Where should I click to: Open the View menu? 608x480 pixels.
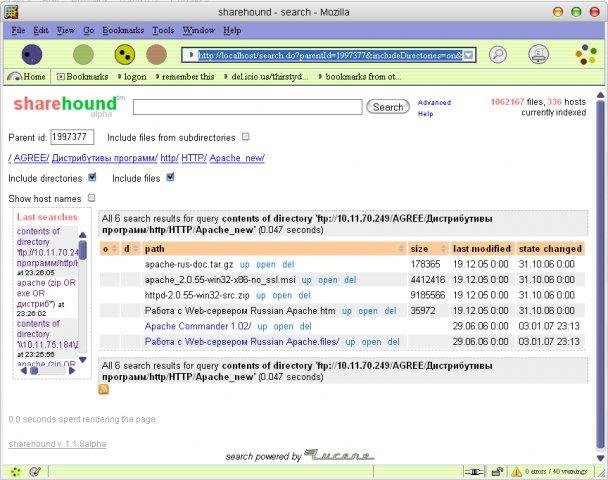(x=66, y=30)
